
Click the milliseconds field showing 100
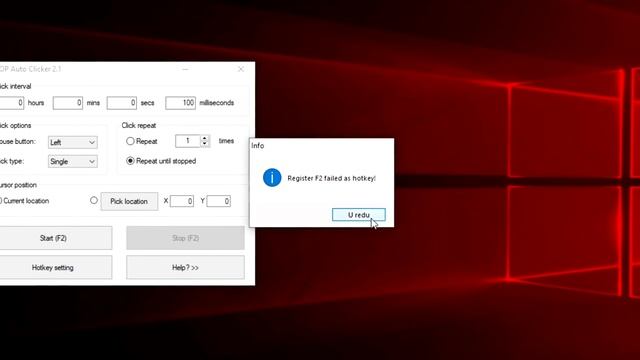click(180, 103)
